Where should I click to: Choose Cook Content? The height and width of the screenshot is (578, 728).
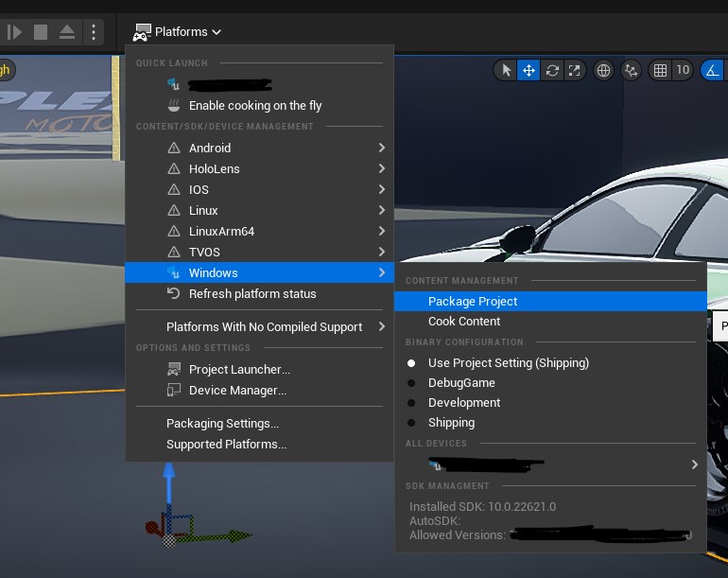(550, 321)
